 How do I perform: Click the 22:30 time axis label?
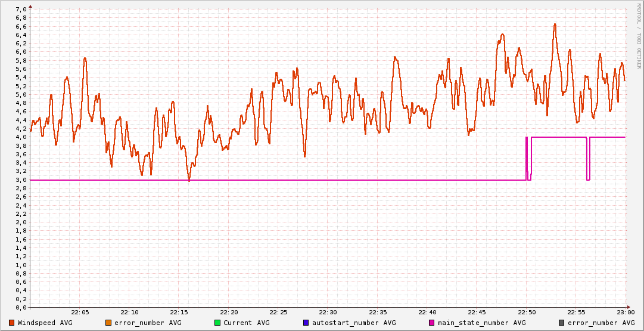coord(328,313)
